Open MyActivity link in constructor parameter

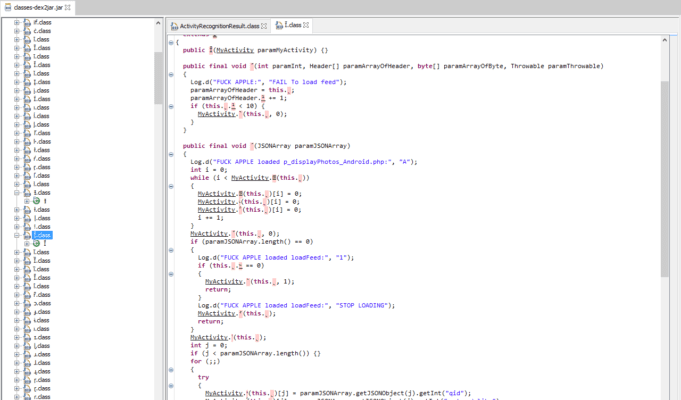pos(235,50)
